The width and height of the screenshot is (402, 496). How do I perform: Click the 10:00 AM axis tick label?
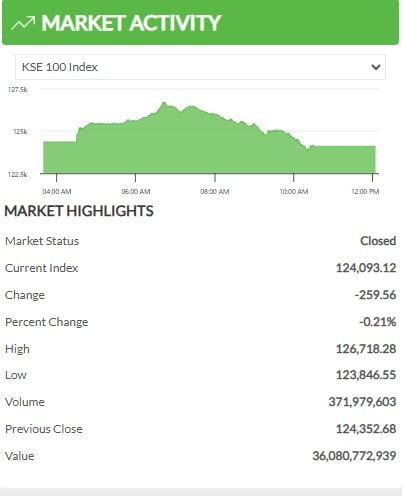click(x=294, y=192)
